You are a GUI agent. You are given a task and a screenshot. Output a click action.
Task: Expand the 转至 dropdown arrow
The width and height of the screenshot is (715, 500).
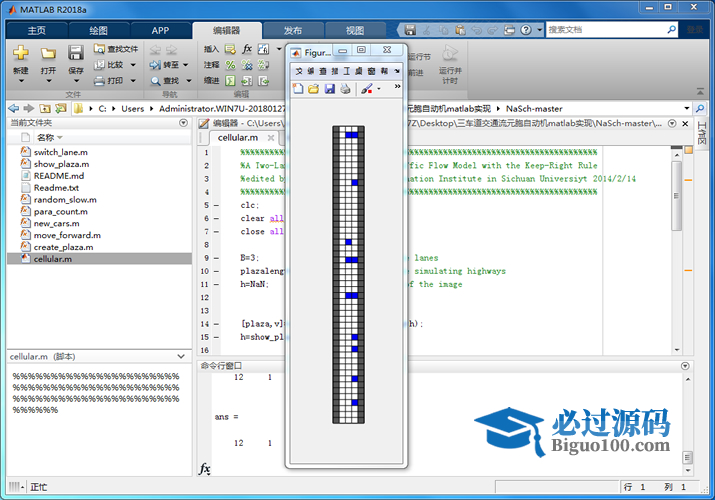pos(186,65)
